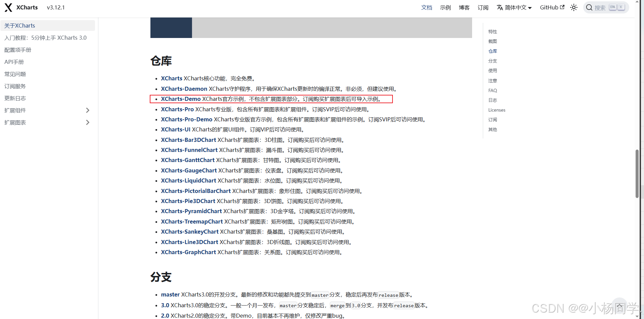This screenshot has height=319, width=644.
Task: Open the XCharts-FunnelChart link
Action: 189,150
